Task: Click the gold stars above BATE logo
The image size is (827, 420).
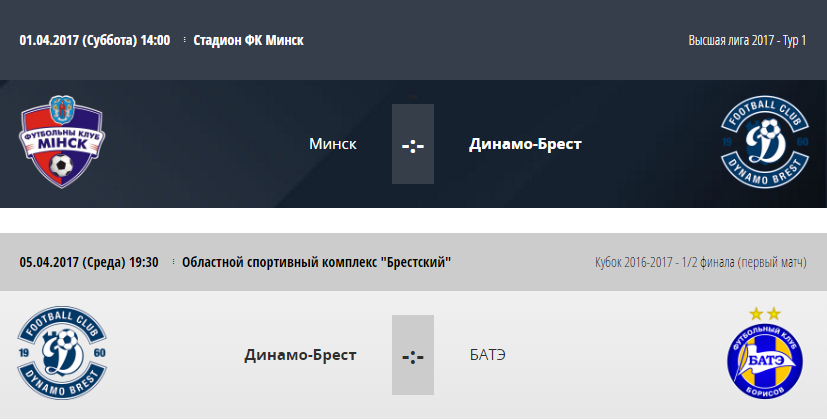Action: point(765,314)
